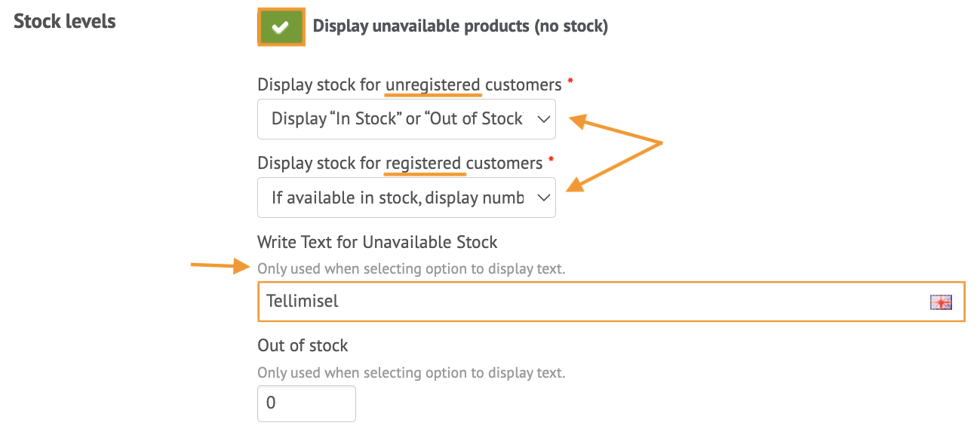
Task: Click helper text under Write Text for Unavailable Stock
Action: [411, 268]
